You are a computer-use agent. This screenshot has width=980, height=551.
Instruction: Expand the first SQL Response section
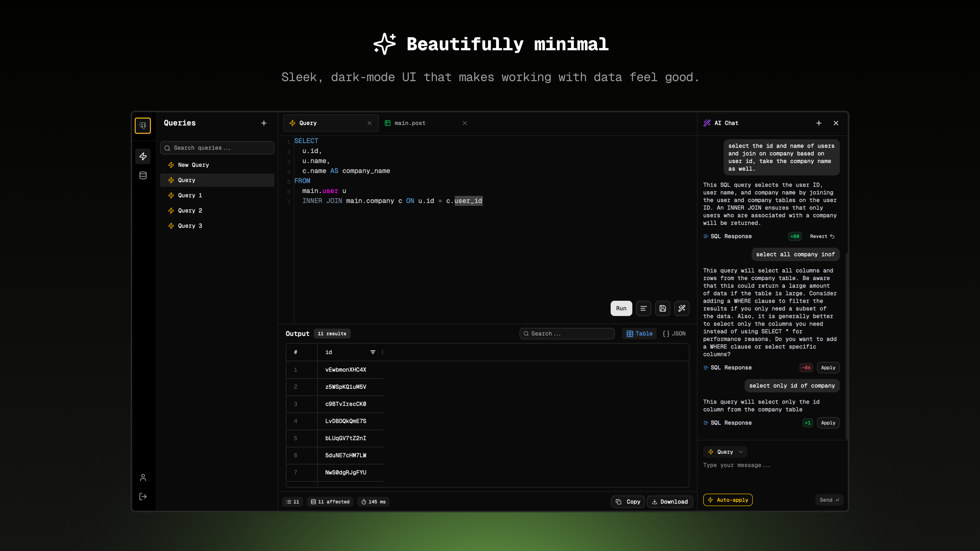pos(730,236)
